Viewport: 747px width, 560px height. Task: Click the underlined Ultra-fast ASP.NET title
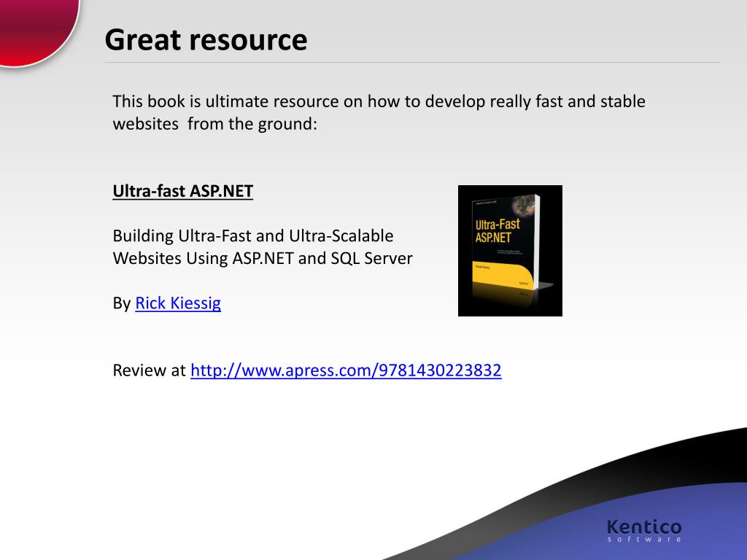[x=183, y=191]
